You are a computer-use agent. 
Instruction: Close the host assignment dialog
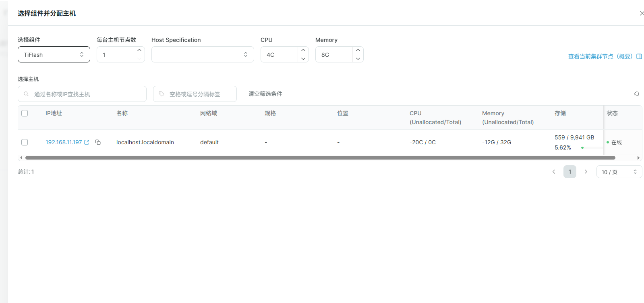point(641,13)
